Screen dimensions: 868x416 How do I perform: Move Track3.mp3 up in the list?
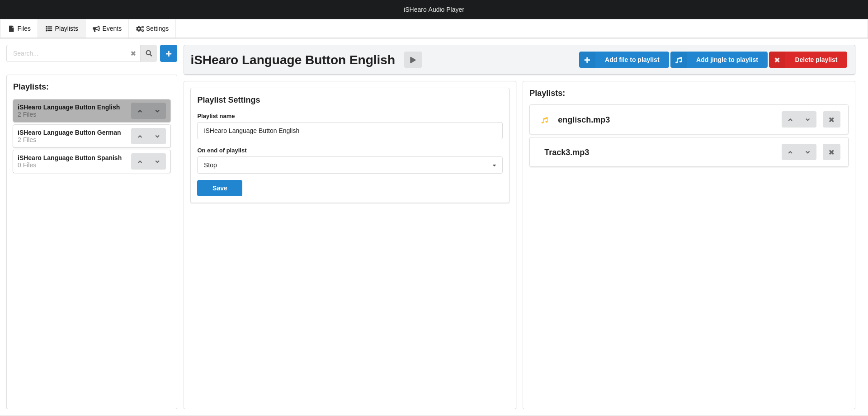[x=790, y=152]
